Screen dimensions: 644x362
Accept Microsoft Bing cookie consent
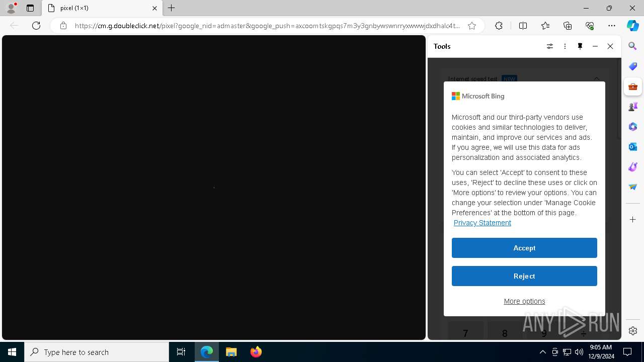click(x=524, y=248)
